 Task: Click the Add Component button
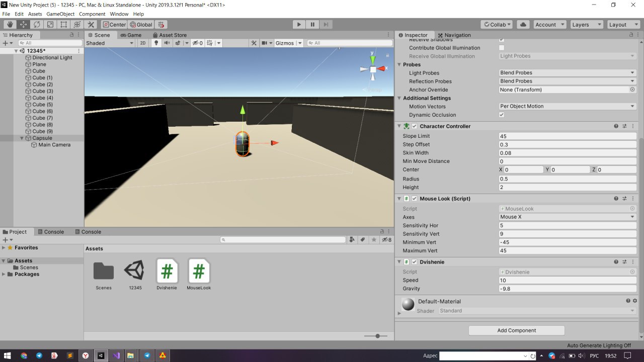tap(517, 330)
